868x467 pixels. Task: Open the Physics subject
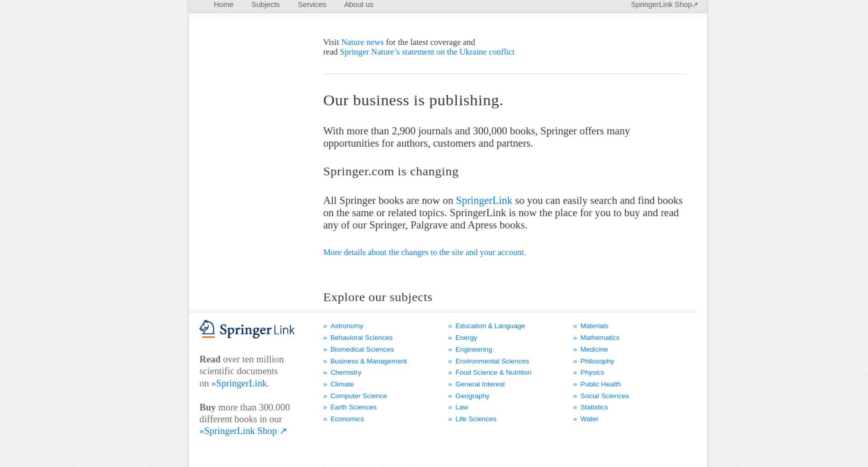coord(592,372)
